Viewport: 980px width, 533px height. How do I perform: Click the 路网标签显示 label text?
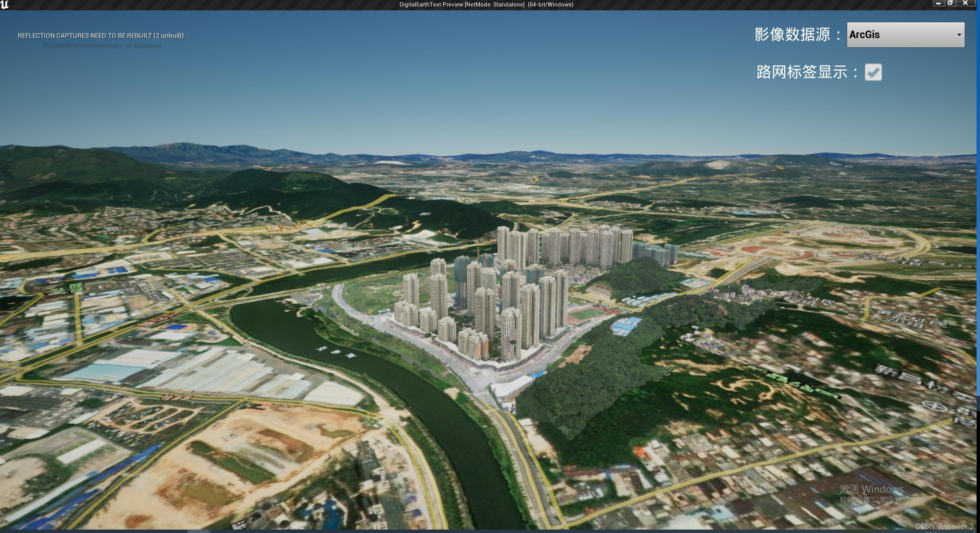click(x=802, y=72)
